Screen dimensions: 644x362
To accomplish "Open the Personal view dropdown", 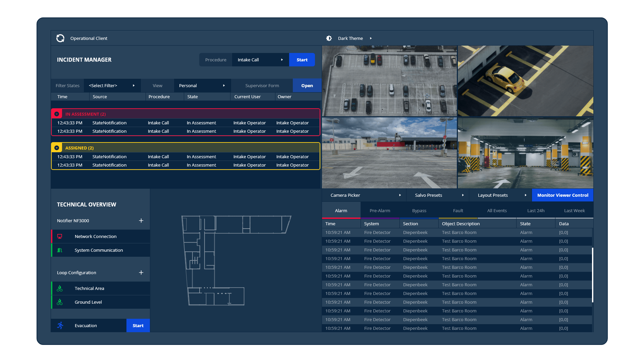I will (x=202, y=85).
